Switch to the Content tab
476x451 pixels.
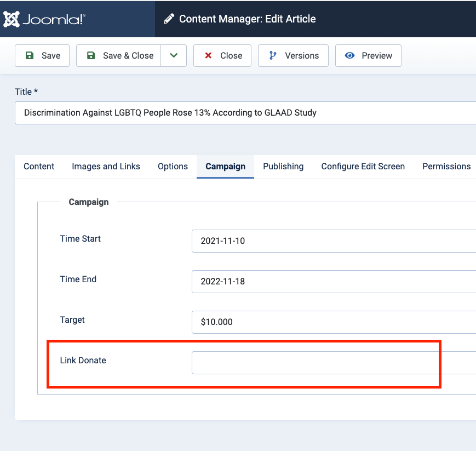click(39, 167)
